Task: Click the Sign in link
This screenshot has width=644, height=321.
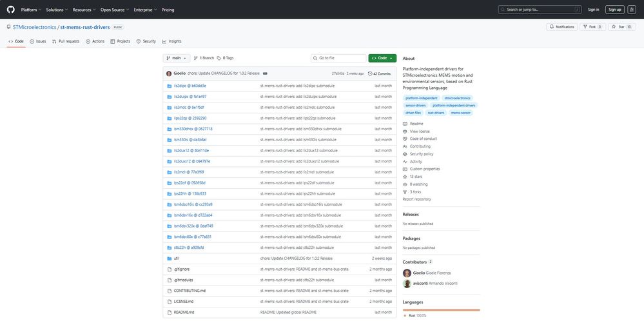Action: pos(594,10)
